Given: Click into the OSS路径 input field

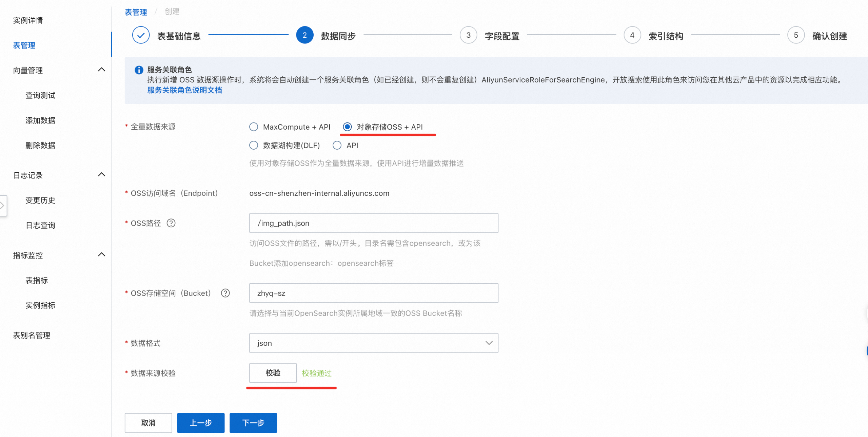Looking at the screenshot, I should click(373, 223).
